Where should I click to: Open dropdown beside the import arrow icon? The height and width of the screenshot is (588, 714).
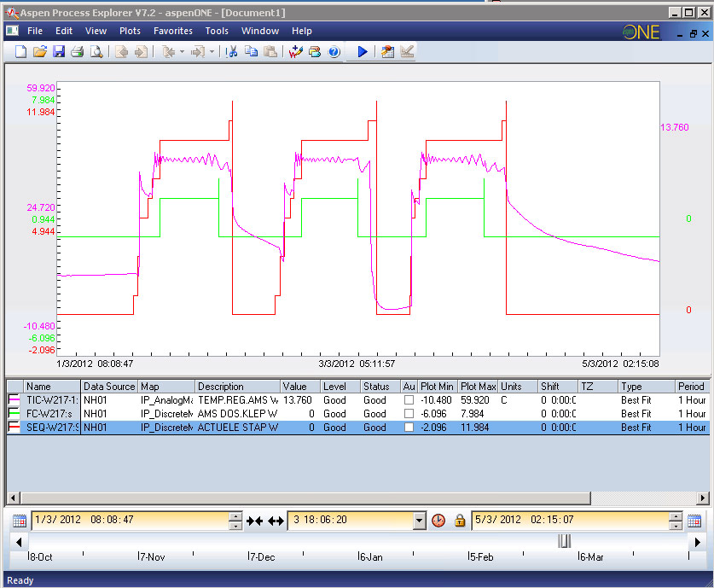click(x=182, y=51)
